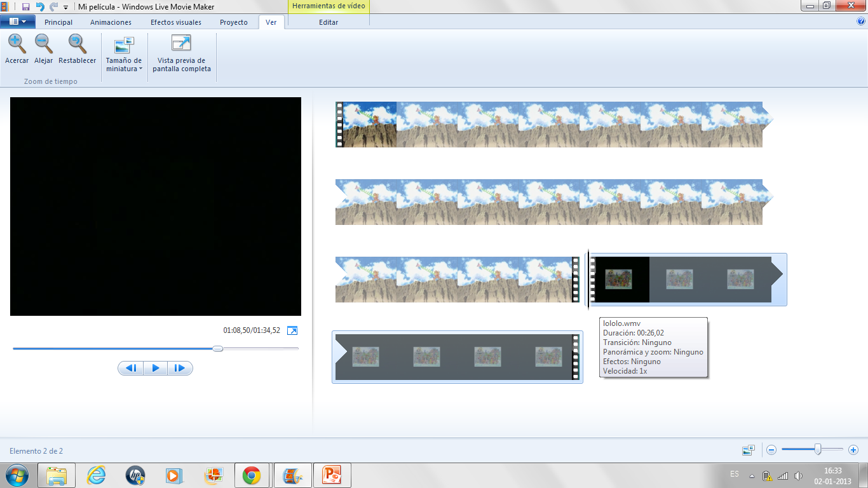The height and width of the screenshot is (488, 868).
Task: Switch to the Animaciones tab
Action: 110,22
